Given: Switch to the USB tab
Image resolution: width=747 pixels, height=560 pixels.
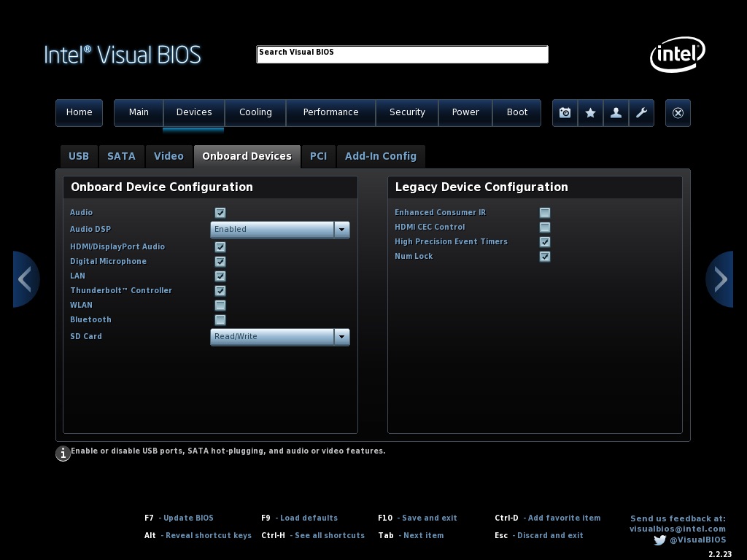Looking at the screenshot, I should click(79, 157).
